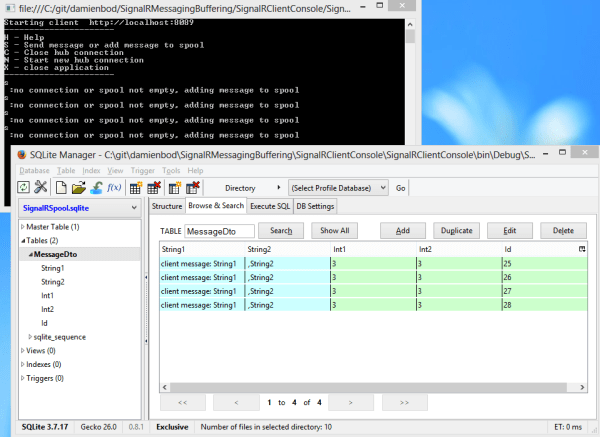Open the View menu
This screenshot has height=437, width=600.
click(115, 171)
